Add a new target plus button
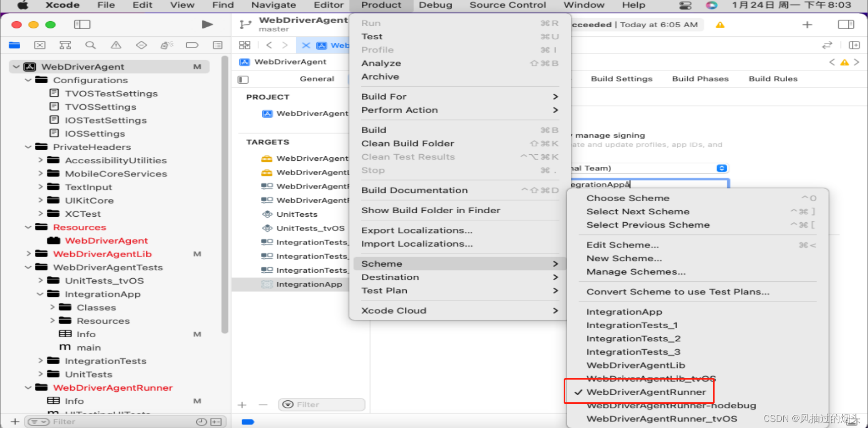The height and width of the screenshot is (428, 868). tap(242, 405)
